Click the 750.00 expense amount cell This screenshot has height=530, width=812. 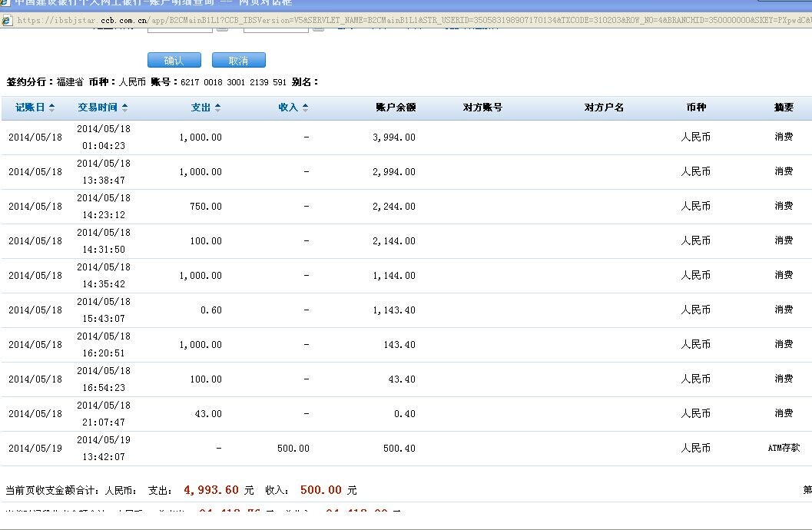click(205, 207)
